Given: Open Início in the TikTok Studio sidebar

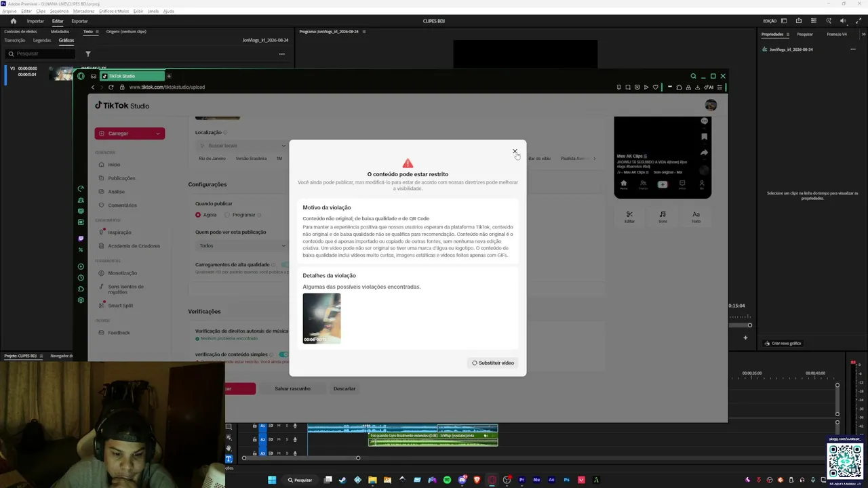Looking at the screenshot, I should tap(114, 165).
